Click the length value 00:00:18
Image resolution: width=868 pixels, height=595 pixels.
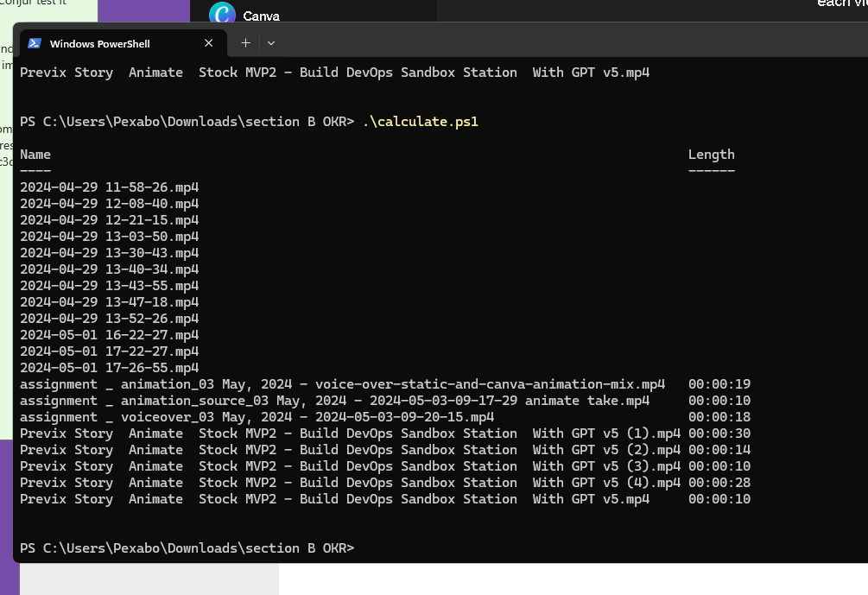pos(719,417)
